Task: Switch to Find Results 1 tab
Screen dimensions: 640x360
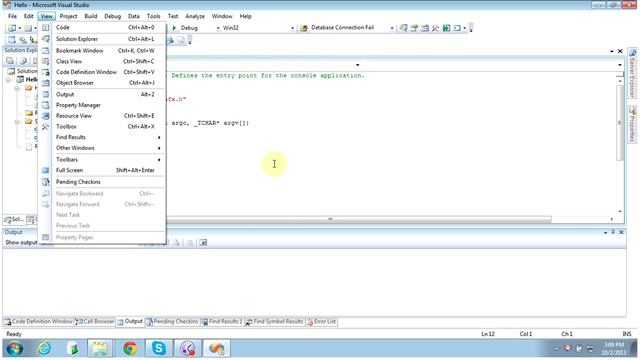Action: [x=222, y=322]
